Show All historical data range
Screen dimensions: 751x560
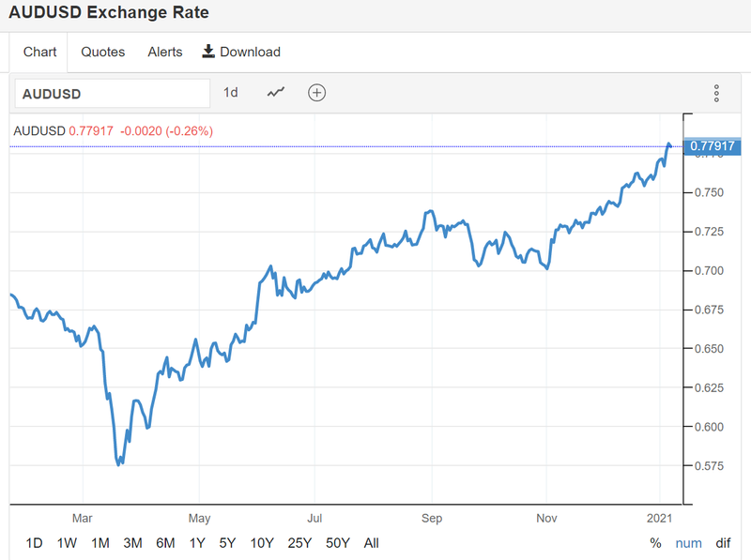[x=371, y=542]
